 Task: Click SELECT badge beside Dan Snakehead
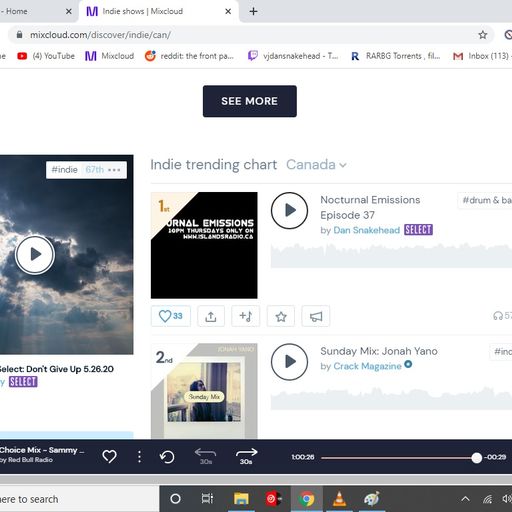(x=418, y=230)
